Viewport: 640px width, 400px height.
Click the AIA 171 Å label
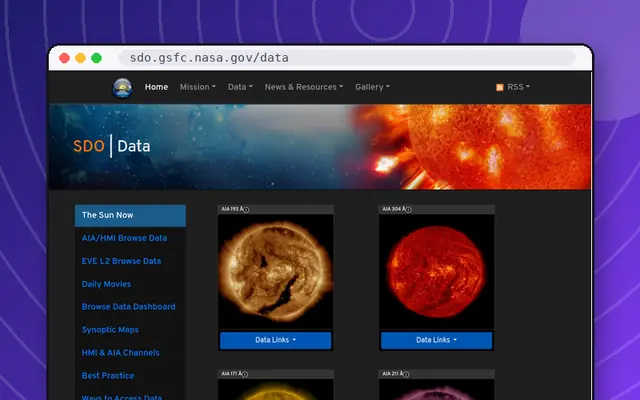(x=231, y=374)
